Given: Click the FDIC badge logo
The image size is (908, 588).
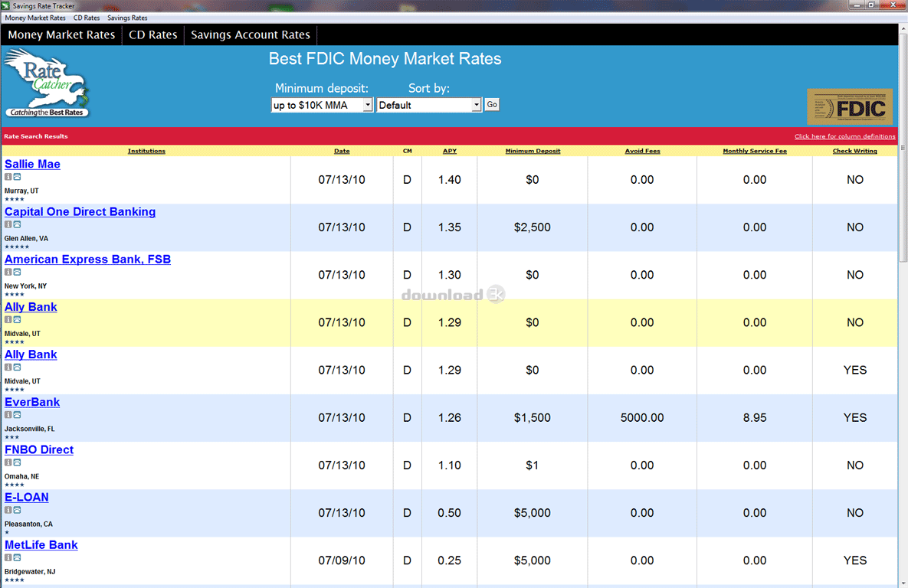Looking at the screenshot, I should pos(850,106).
